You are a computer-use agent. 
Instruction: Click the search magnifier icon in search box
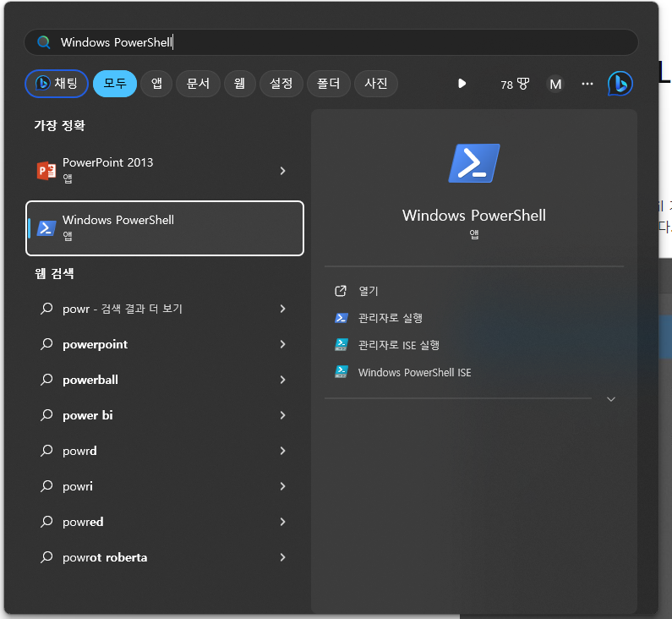[43, 42]
